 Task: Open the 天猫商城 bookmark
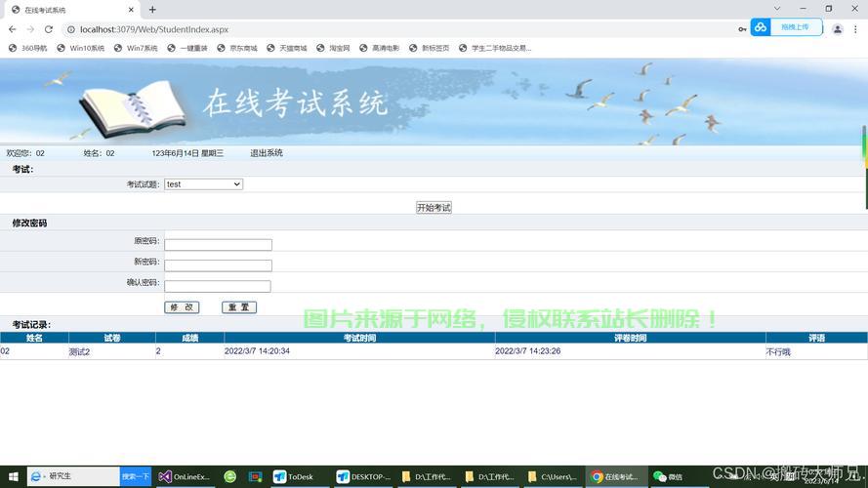[287, 48]
